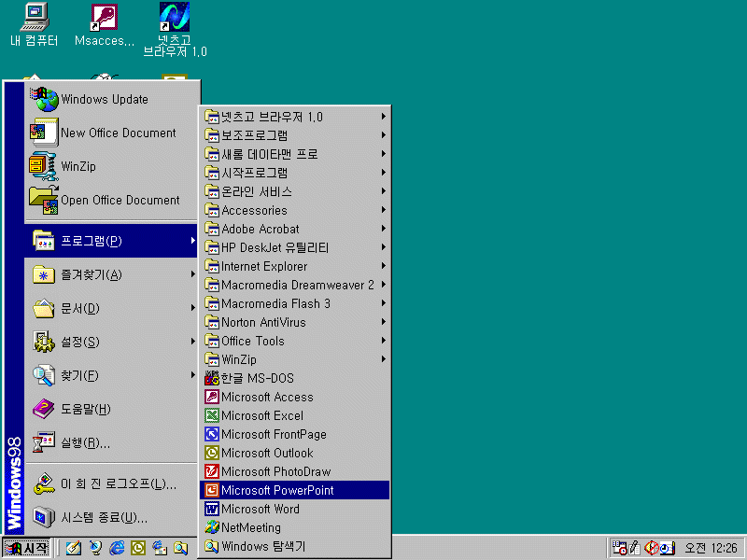Click the 오전 12:26 taskbar clock
Viewport: 747px width, 560px height.
711,548
